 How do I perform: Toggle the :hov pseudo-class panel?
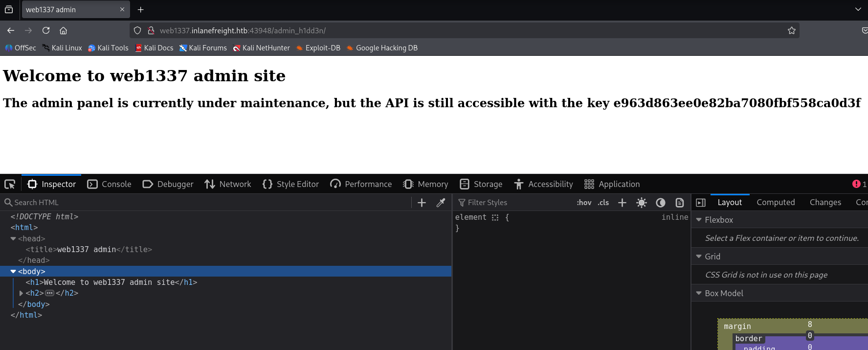point(584,203)
